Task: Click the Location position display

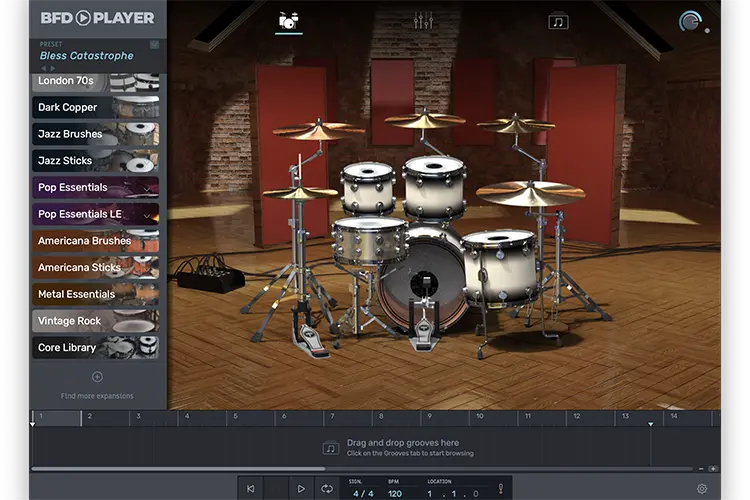Action: 453,493
